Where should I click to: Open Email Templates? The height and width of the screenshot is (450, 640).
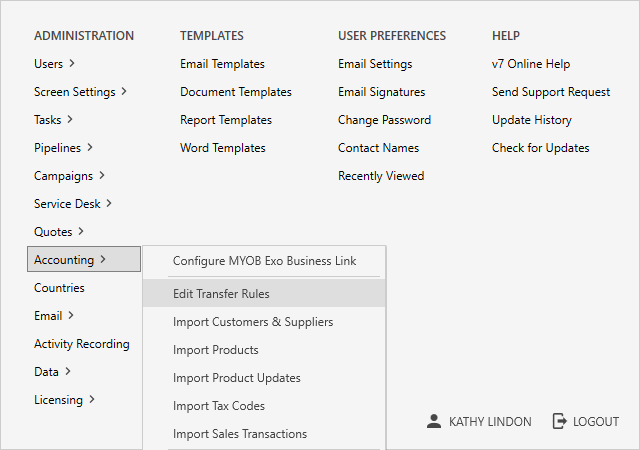pos(222,64)
